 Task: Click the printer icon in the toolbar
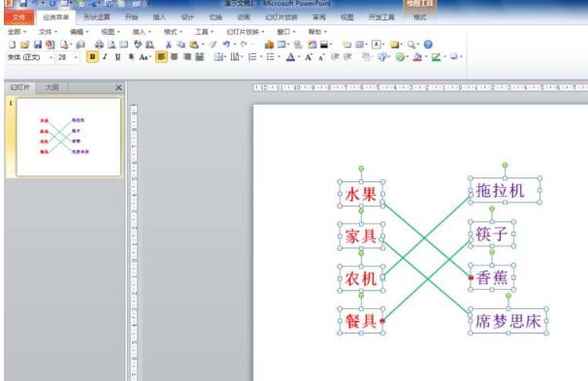click(99, 45)
